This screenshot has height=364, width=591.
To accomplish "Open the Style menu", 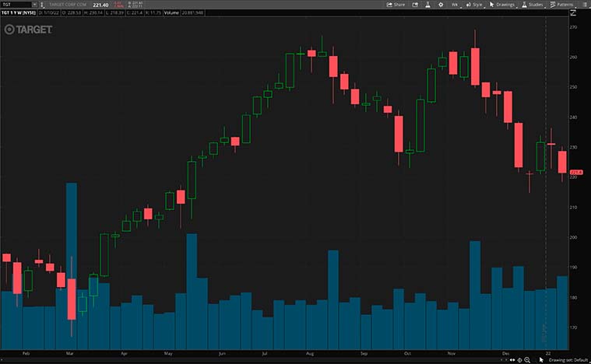I will [x=475, y=5].
